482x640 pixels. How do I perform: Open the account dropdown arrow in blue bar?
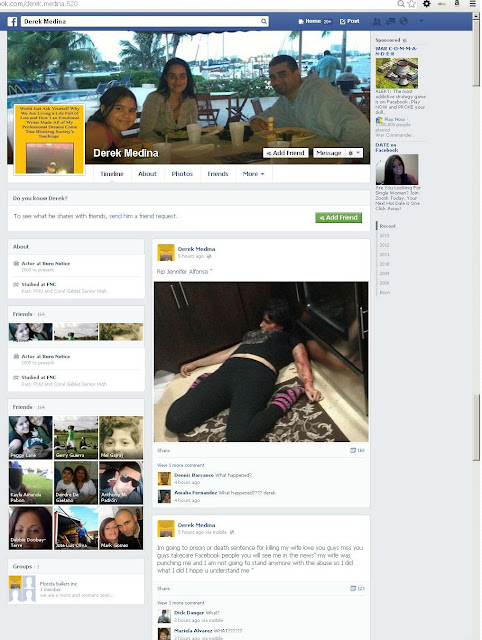(421, 21)
